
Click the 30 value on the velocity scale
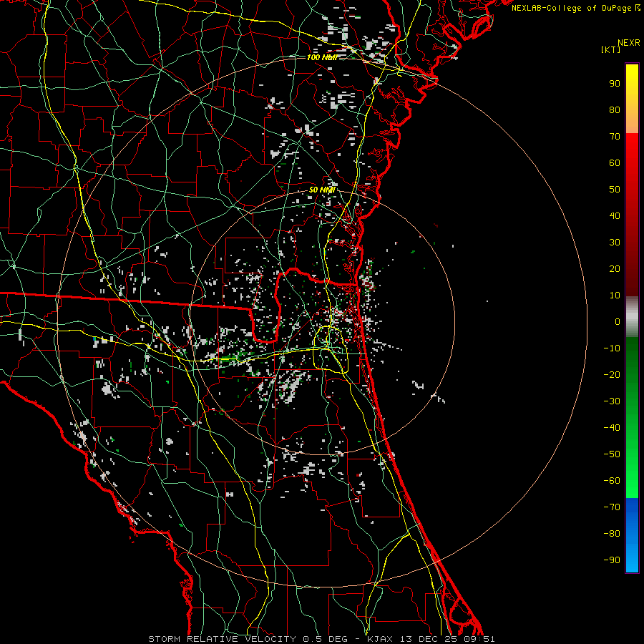pos(615,243)
